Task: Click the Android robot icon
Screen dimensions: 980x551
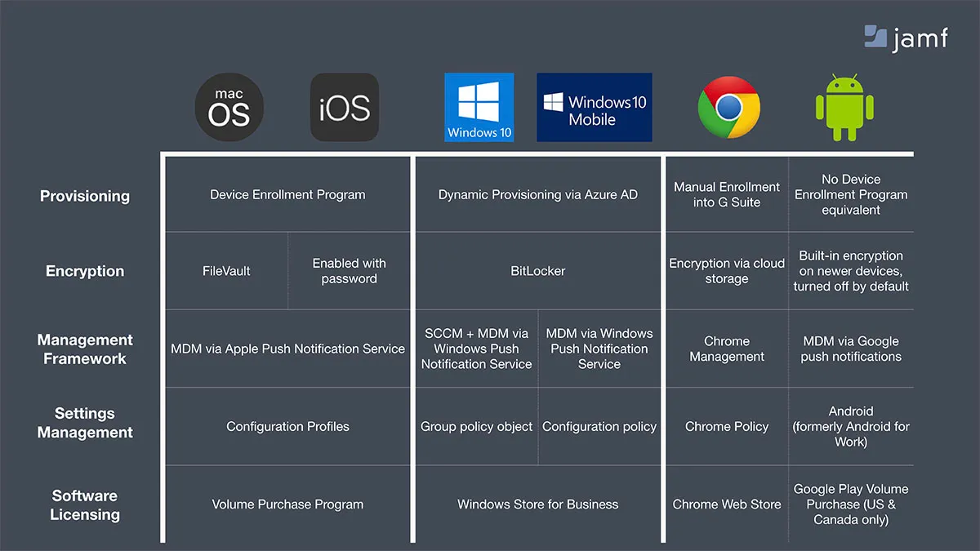Action: coord(844,108)
